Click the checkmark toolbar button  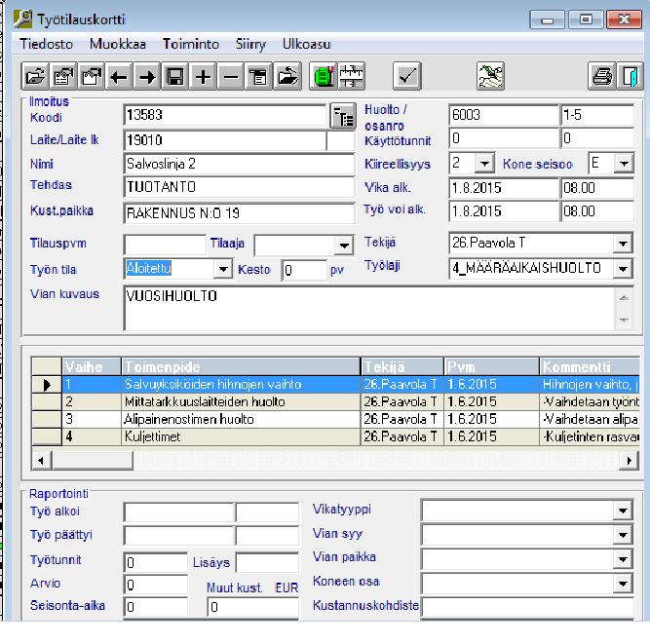(x=407, y=76)
